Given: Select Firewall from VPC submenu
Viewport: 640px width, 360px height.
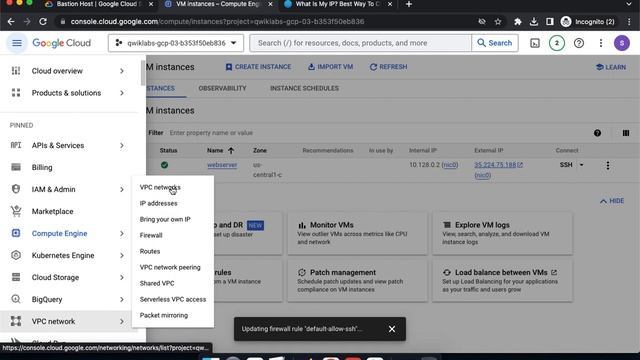Looking at the screenshot, I should pos(151,235).
